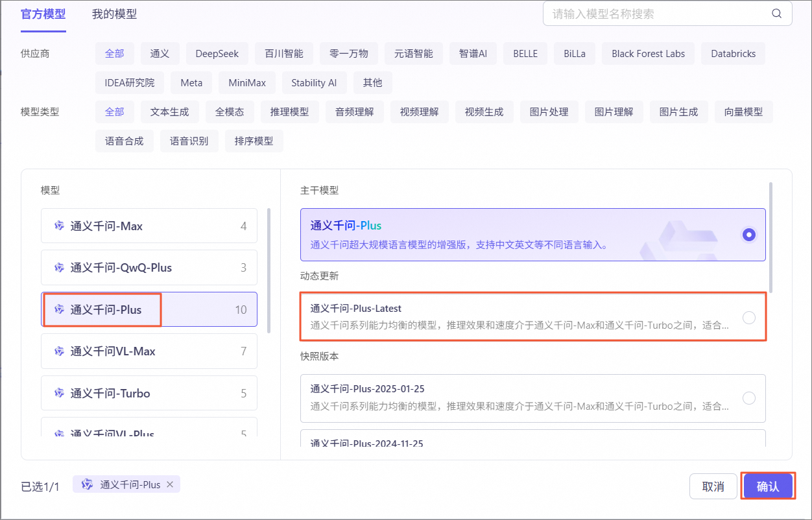The width and height of the screenshot is (812, 520).
Task: Choose 通义千问-QwQ-Plus in model list
Action: tap(149, 268)
